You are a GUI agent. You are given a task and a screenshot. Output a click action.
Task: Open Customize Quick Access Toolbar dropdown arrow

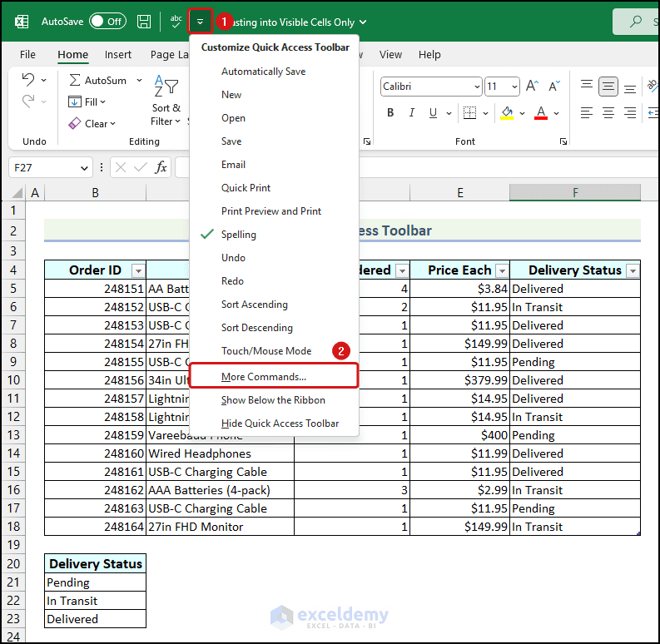click(201, 22)
